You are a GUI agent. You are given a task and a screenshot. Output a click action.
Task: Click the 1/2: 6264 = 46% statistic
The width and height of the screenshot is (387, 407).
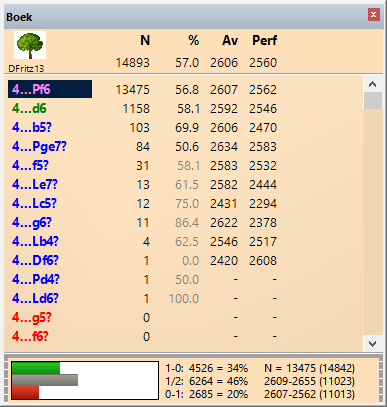click(207, 381)
